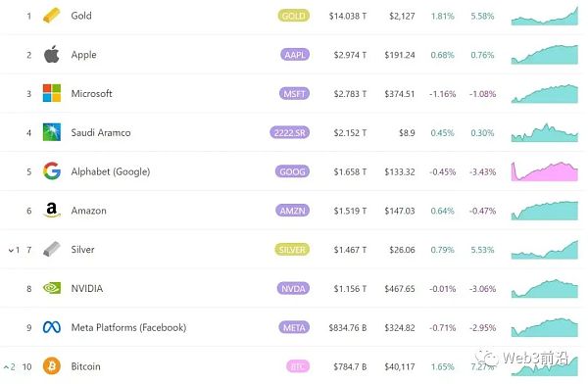Click the Saudi Aramco logo
The width and height of the screenshot is (588, 384).
pos(52,132)
